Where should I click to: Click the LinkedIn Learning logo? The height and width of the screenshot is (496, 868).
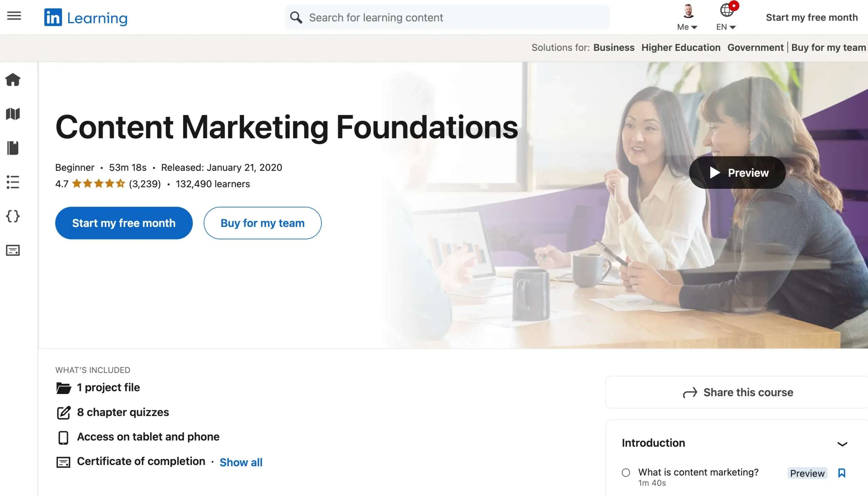[86, 17]
